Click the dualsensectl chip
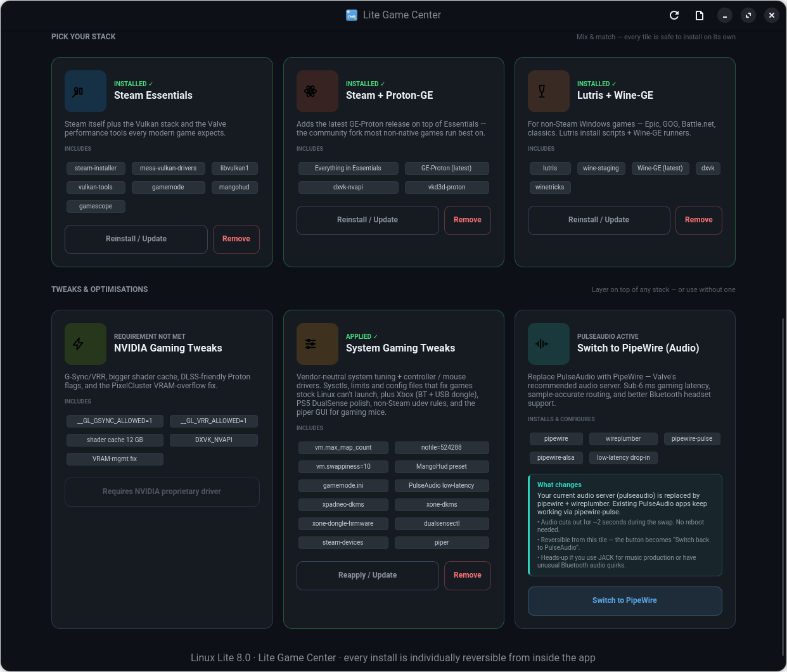Screen dimensions: 787x672 [442, 524]
